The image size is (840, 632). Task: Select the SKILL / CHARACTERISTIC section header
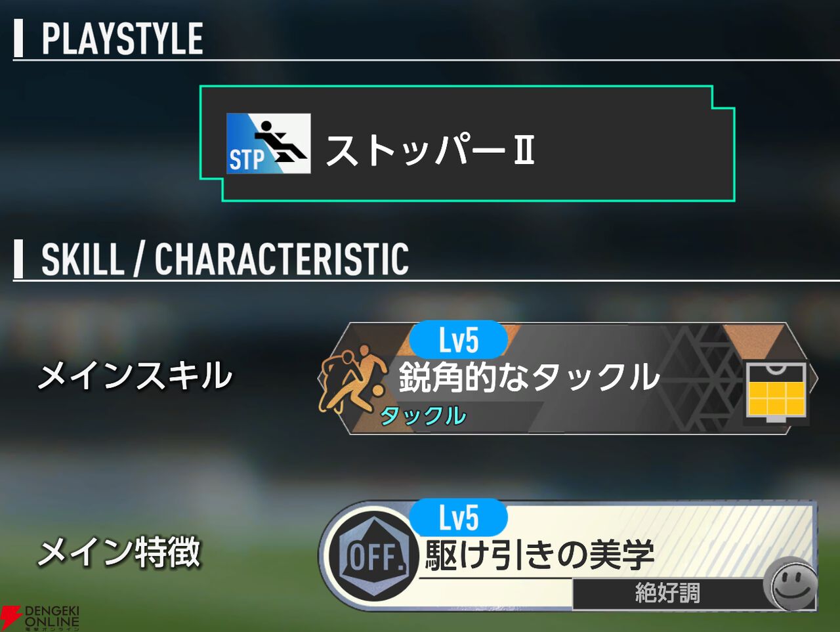224,259
